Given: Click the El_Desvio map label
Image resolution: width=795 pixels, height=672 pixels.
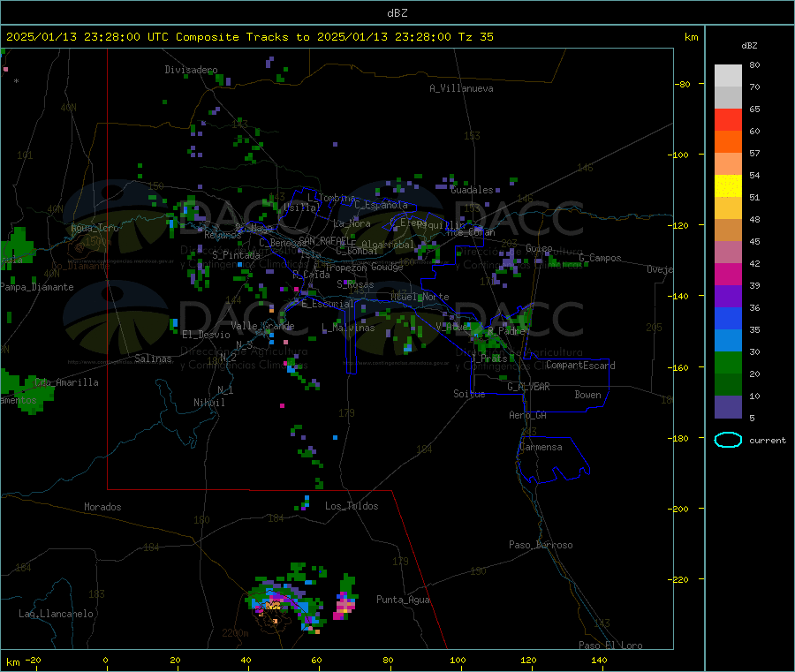Looking at the screenshot, I should pos(207,335).
